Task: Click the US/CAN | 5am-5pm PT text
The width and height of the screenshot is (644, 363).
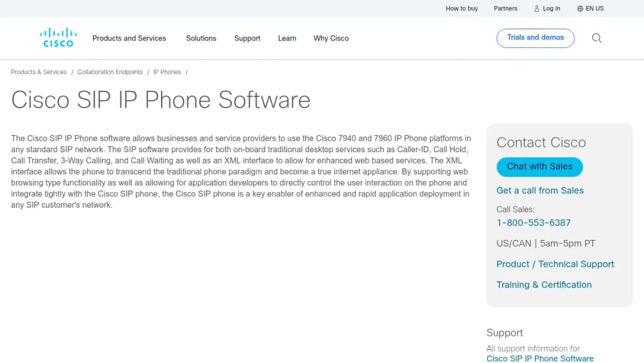Action: pos(546,244)
